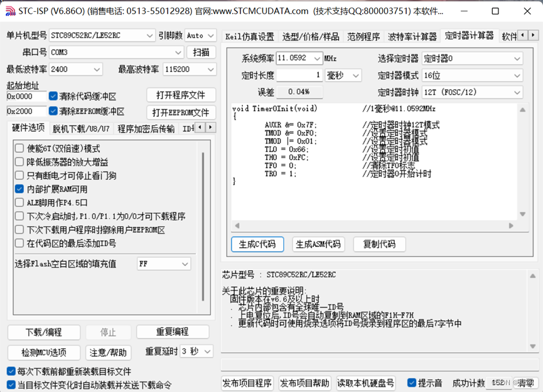Open 毫秒 time unit dropdown
This screenshot has width=543, height=392.
tap(343, 75)
